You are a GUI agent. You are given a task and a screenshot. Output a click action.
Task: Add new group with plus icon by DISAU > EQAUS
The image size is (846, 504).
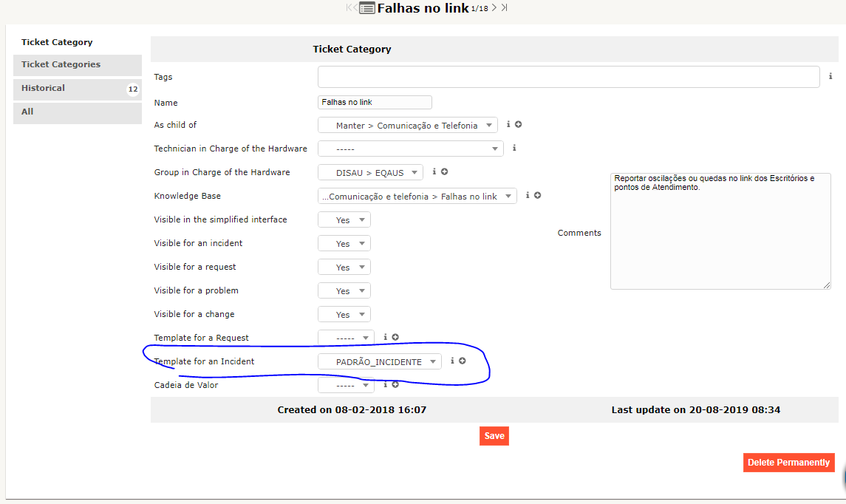pyautogui.click(x=445, y=172)
